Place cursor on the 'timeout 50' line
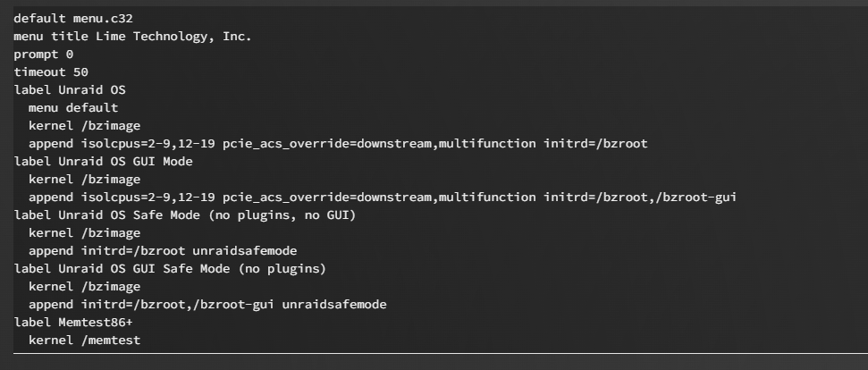Image resolution: width=868 pixels, height=370 pixels. pos(51,72)
